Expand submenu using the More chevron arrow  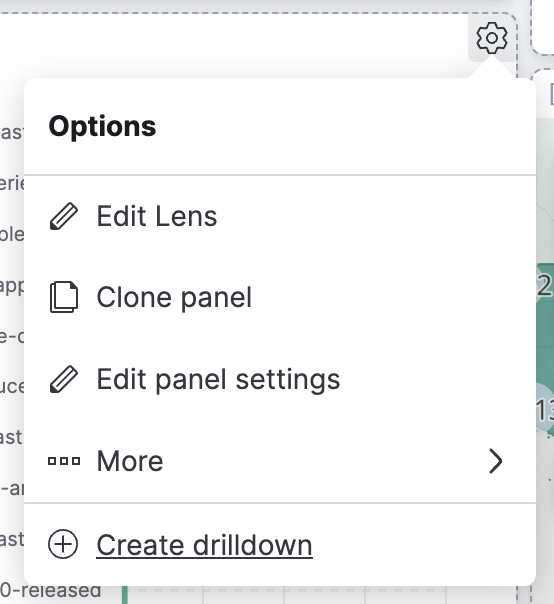[495, 461]
